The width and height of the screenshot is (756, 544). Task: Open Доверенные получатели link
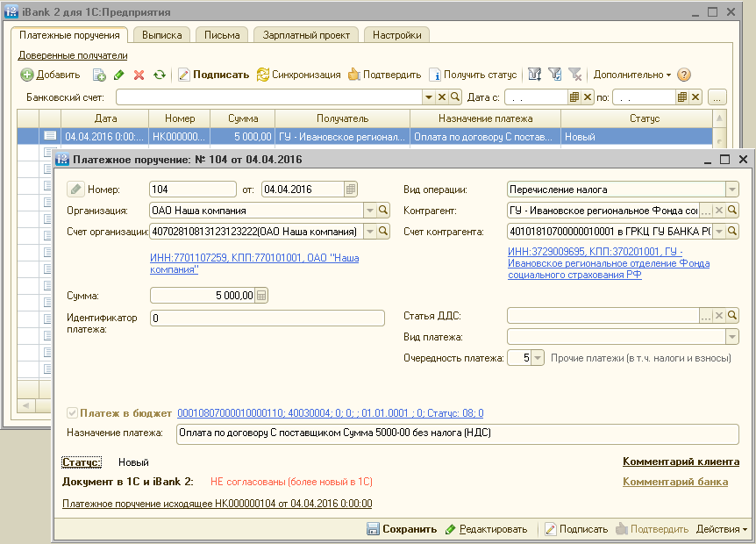point(73,55)
